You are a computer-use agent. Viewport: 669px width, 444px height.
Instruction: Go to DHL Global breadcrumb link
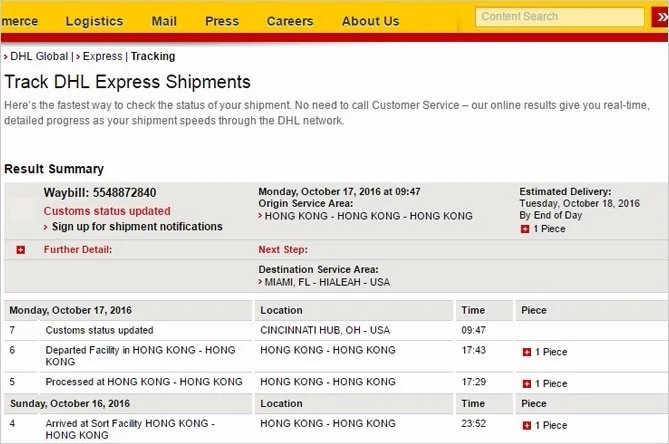[39, 56]
